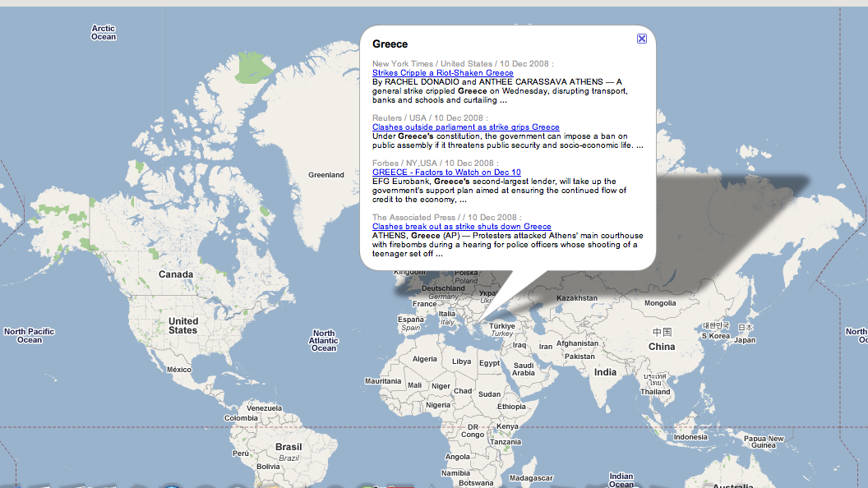Click the España label on the map
The width and height of the screenshot is (868, 488).
411,320
